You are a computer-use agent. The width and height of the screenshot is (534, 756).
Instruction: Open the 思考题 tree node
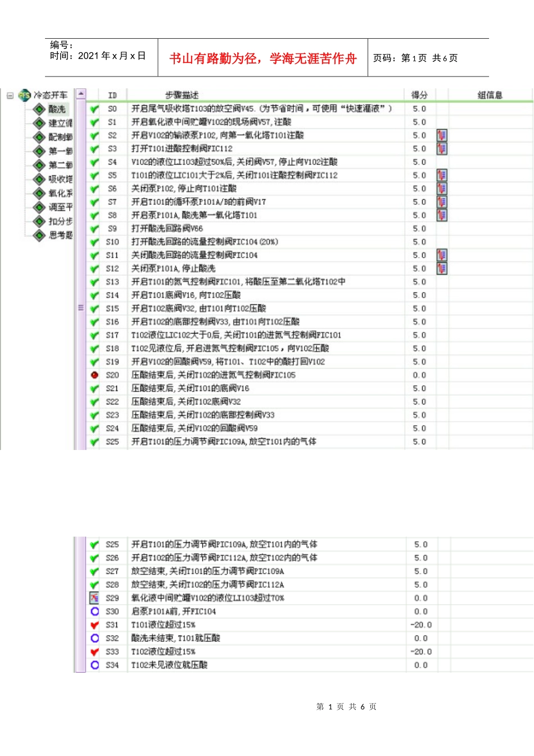point(60,236)
